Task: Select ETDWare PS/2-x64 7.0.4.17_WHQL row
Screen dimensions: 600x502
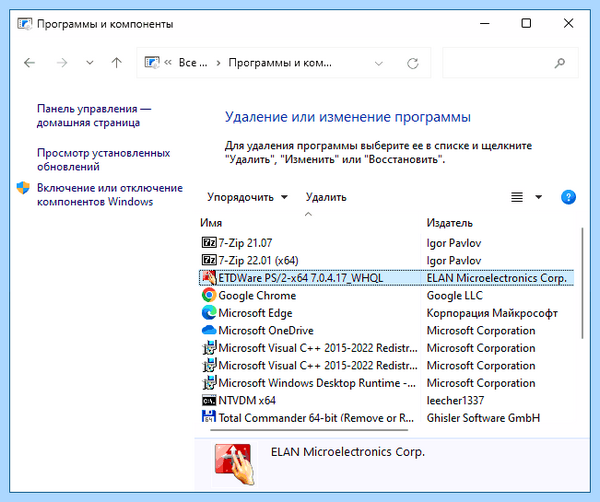Action: (386, 278)
